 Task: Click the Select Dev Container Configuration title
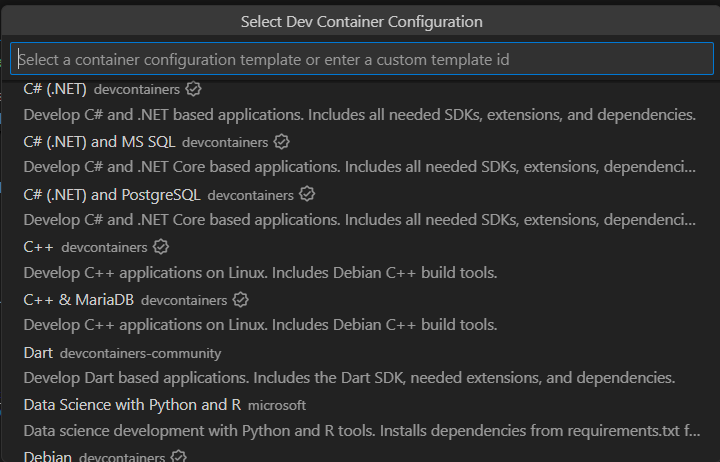(362, 21)
